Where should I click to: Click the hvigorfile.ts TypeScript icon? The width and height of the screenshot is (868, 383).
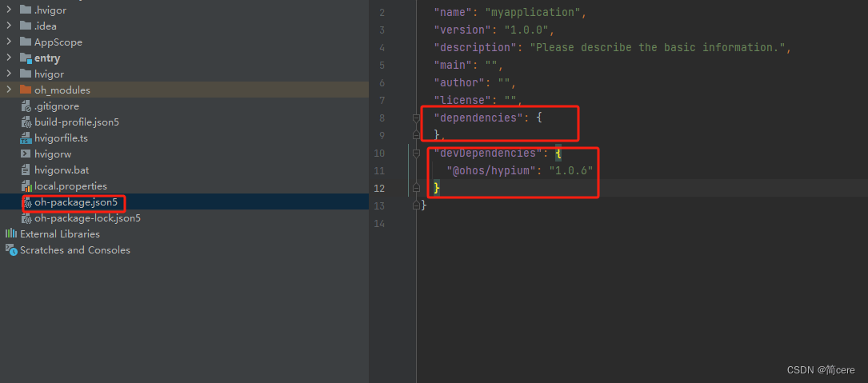pyautogui.click(x=26, y=138)
